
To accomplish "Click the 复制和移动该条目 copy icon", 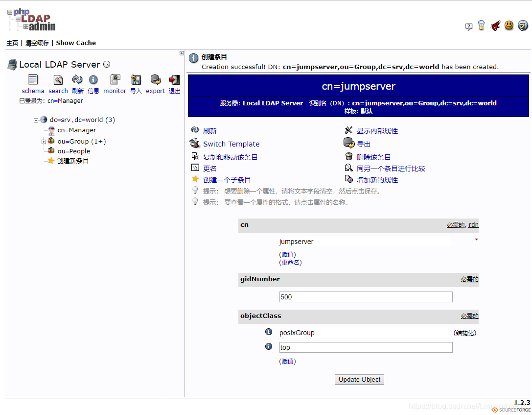I will pos(195,156).
